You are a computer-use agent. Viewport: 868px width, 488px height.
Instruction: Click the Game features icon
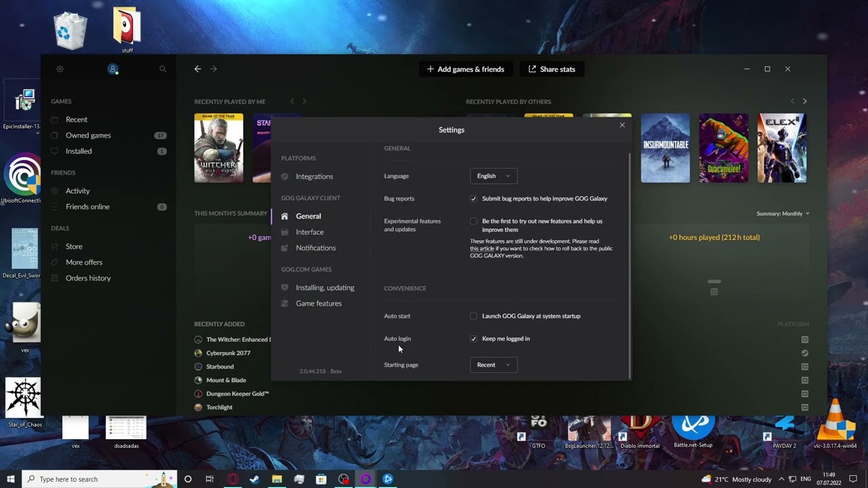[285, 304]
